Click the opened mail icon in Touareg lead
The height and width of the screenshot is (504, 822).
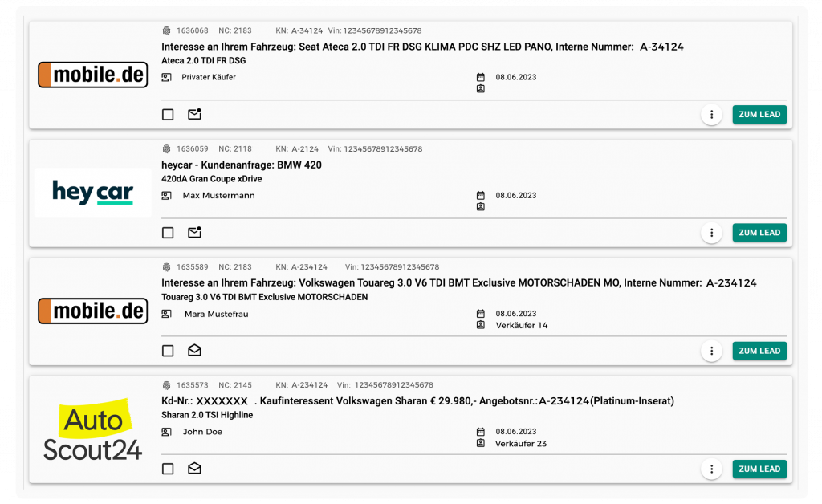pos(194,351)
